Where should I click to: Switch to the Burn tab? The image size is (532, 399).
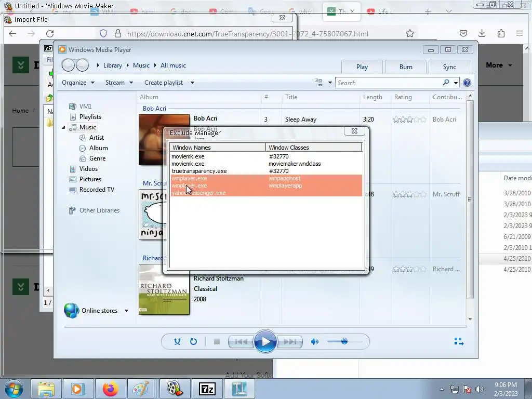[406, 67]
